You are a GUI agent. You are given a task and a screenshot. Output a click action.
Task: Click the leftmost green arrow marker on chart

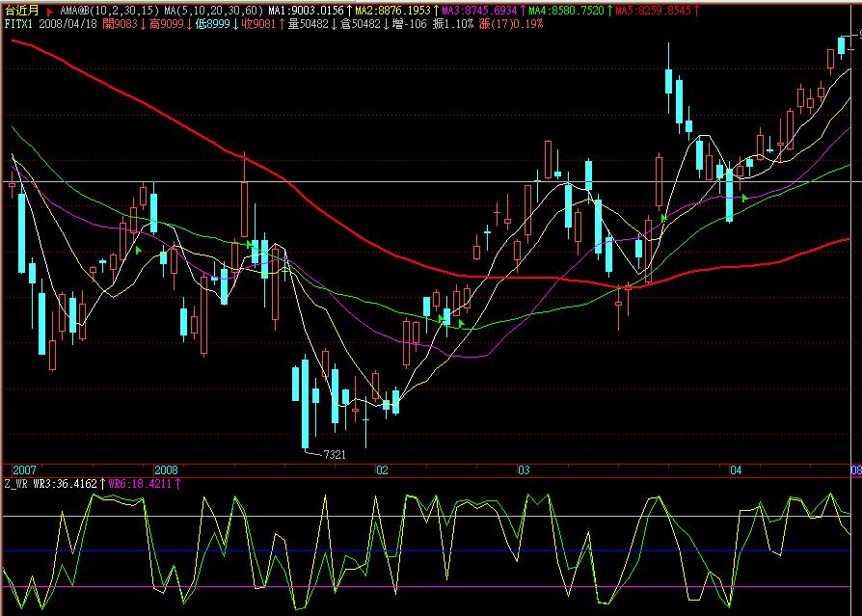coord(138,251)
